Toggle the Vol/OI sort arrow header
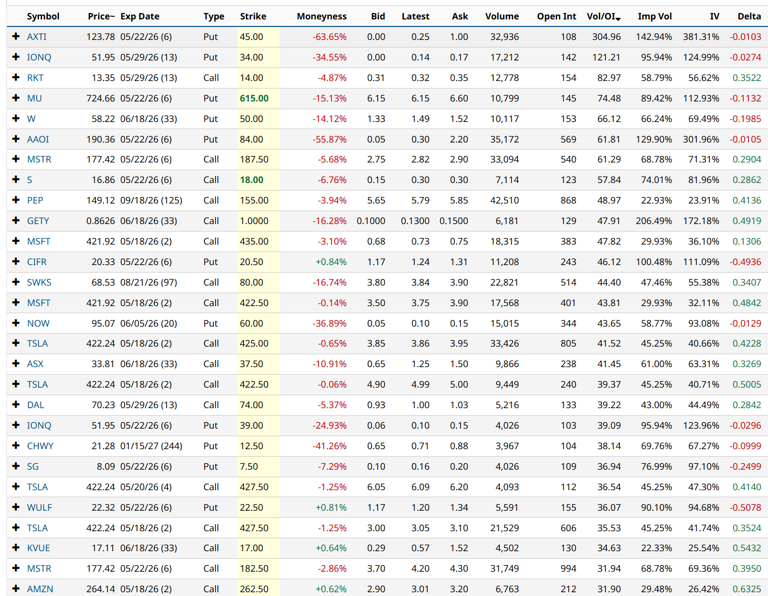 (x=604, y=16)
